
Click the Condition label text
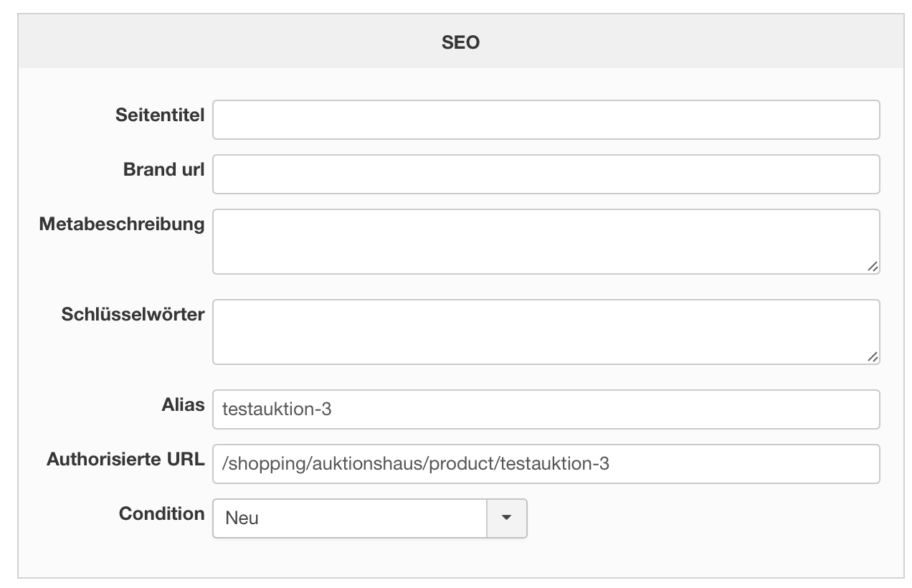click(x=162, y=513)
